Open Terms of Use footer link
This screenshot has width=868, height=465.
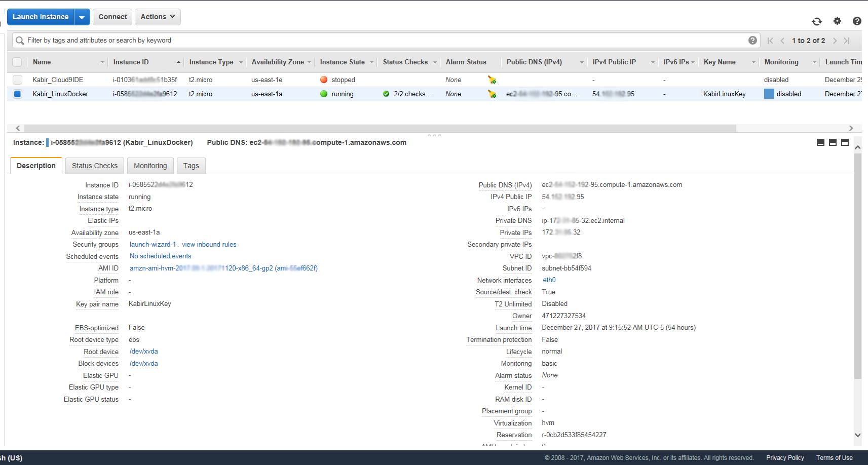[x=834, y=457]
